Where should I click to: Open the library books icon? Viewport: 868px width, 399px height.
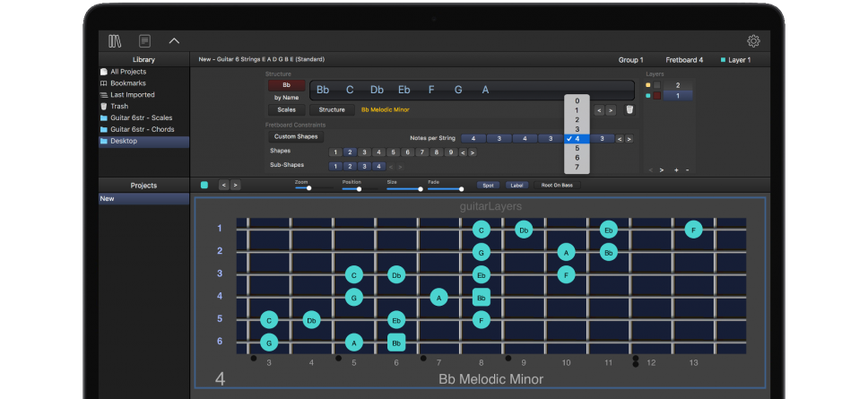pos(114,40)
